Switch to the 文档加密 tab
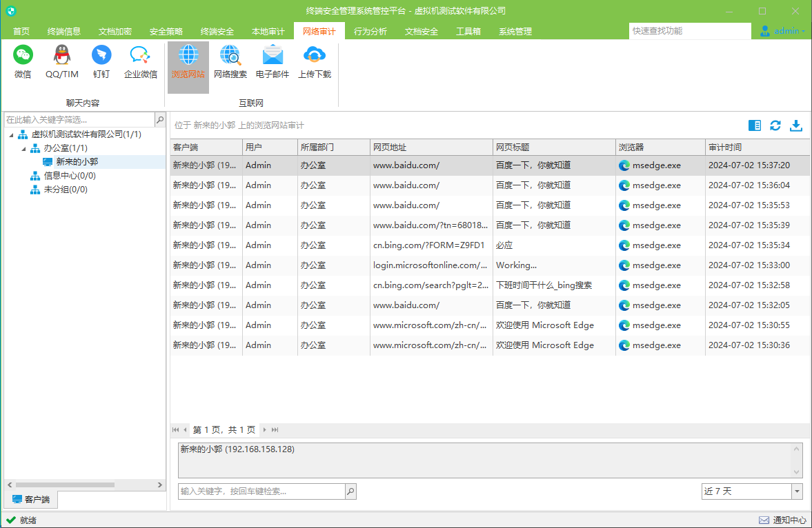Screen dimensions: 812x528 click(x=115, y=31)
